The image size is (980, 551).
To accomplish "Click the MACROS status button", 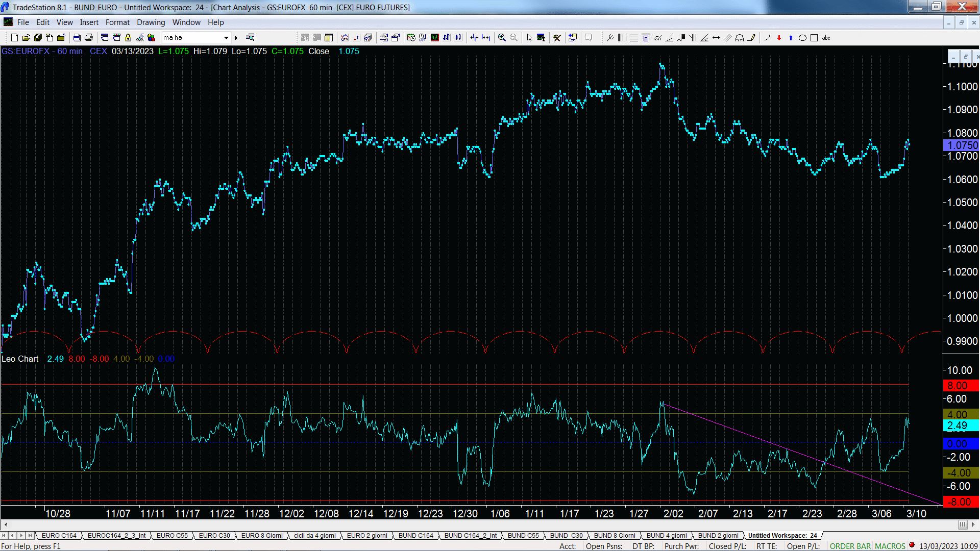I will [890, 546].
